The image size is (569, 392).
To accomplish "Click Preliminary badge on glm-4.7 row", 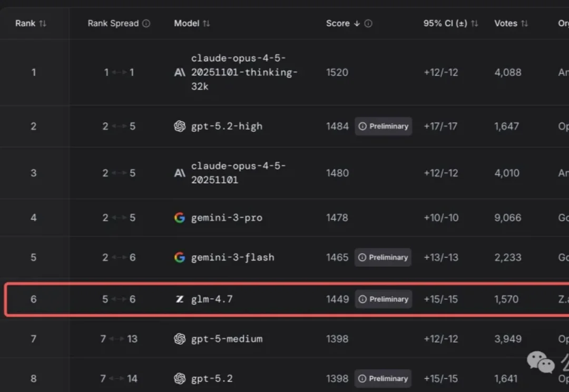I will [x=383, y=299].
